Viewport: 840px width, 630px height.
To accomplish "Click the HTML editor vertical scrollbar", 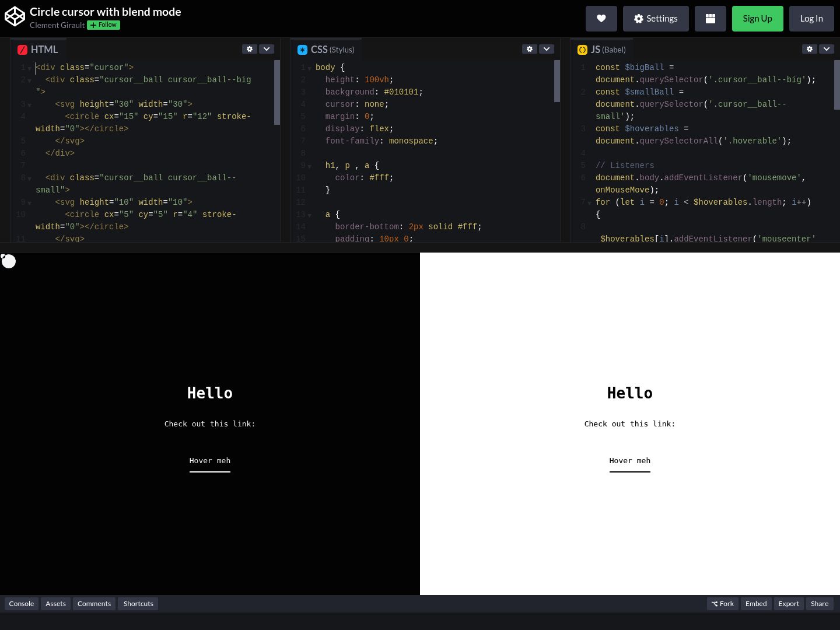I will [277, 92].
